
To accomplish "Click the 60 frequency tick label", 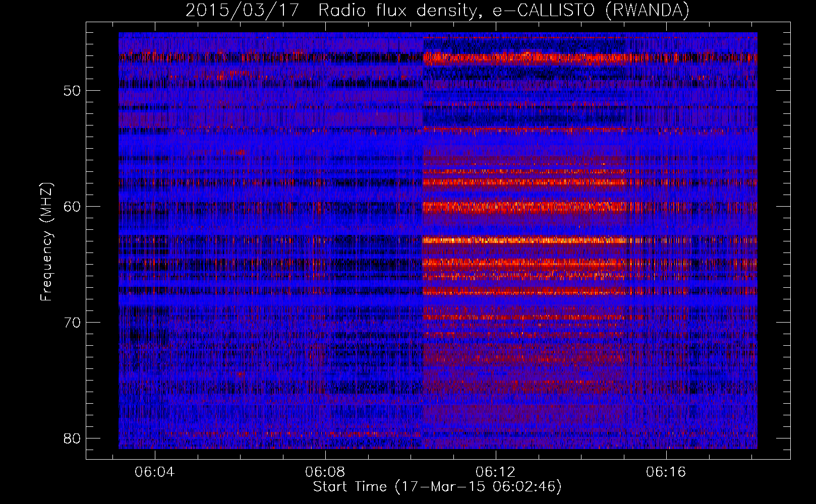I will [72, 207].
